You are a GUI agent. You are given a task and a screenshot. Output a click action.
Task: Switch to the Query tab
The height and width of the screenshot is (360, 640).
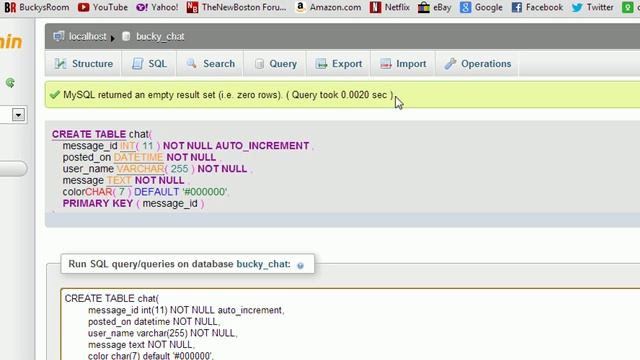tap(276, 64)
